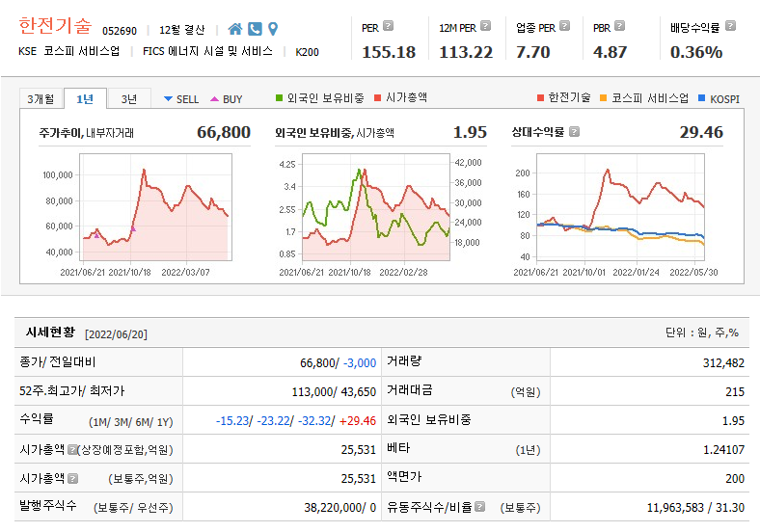
Task: Click the 유동주식수 value 11,963,583 / 31.30
Action: tap(696, 508)
